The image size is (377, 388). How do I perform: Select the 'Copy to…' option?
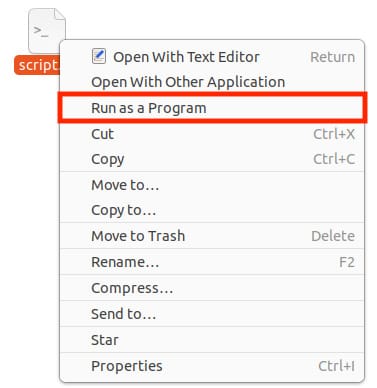pos(212,210)
